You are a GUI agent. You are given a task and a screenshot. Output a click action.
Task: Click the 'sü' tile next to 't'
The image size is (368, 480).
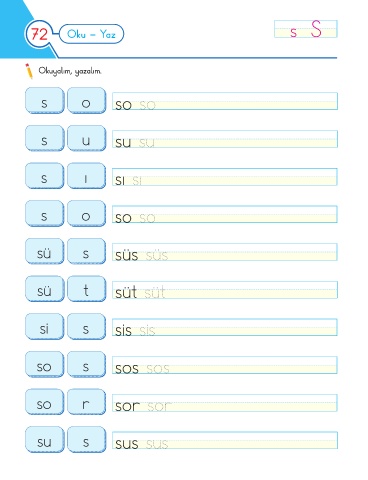click(44, 289)
